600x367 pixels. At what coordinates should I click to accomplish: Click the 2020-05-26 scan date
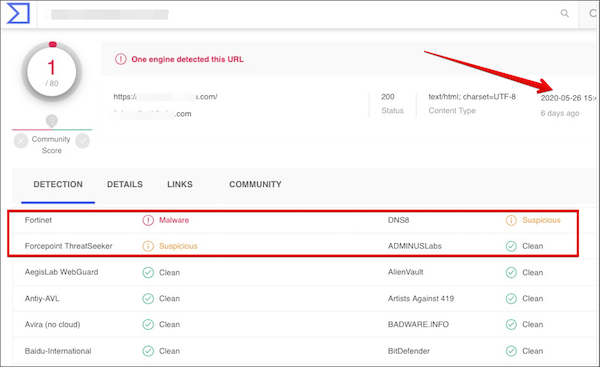[568, 98]
